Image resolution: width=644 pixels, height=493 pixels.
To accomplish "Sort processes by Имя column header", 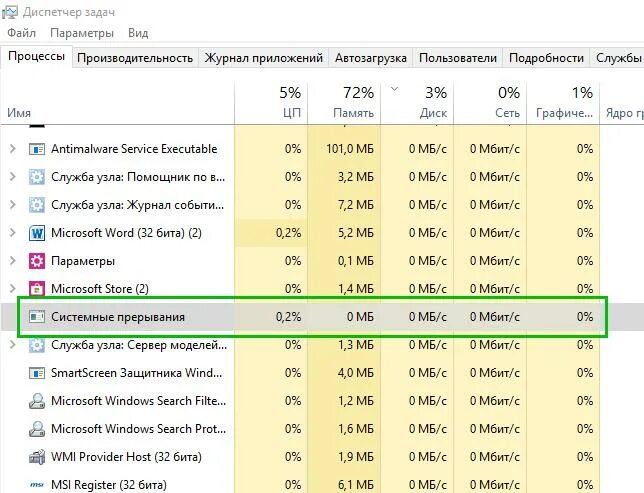I will (x=117, y=103).
